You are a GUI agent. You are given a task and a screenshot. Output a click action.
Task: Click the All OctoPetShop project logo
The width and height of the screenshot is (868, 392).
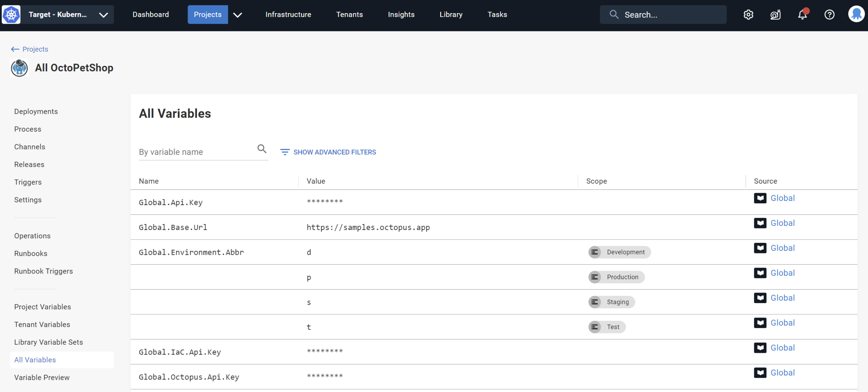[19, 68]
